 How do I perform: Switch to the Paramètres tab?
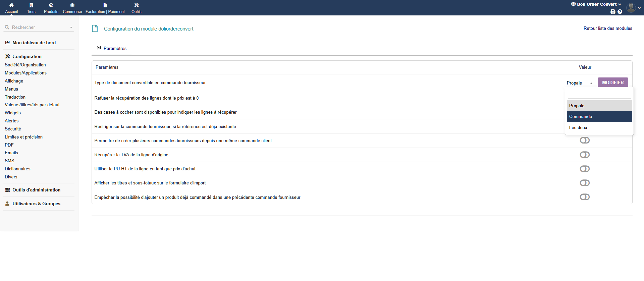115,49
